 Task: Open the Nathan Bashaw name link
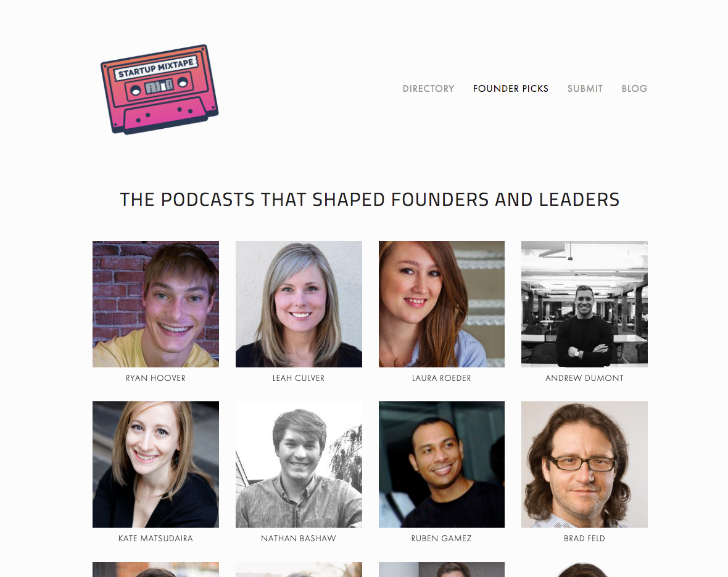299,539
